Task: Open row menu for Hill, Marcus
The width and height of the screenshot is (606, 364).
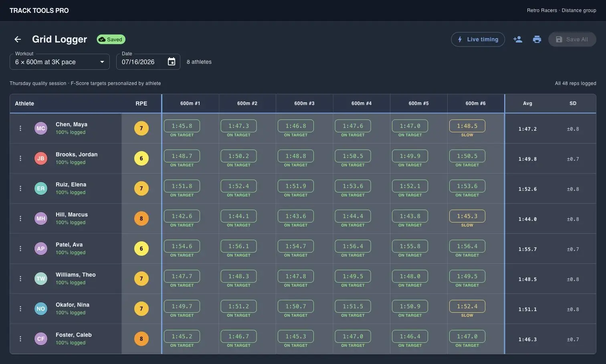Action: pyautogui.click(x=20, y=218)
